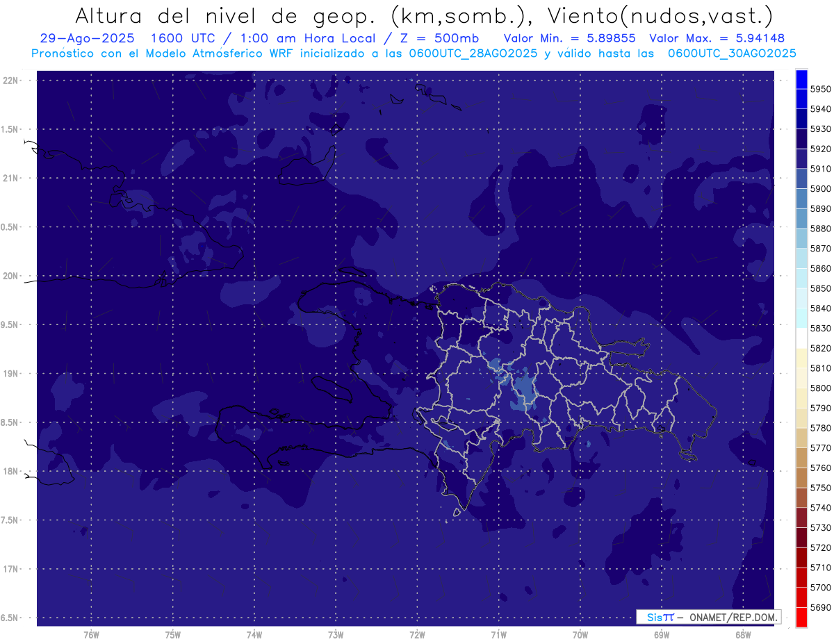Click the '73W' longitude label
The width and height of the screenshot is (834, 644).
[x=336, y=635]
